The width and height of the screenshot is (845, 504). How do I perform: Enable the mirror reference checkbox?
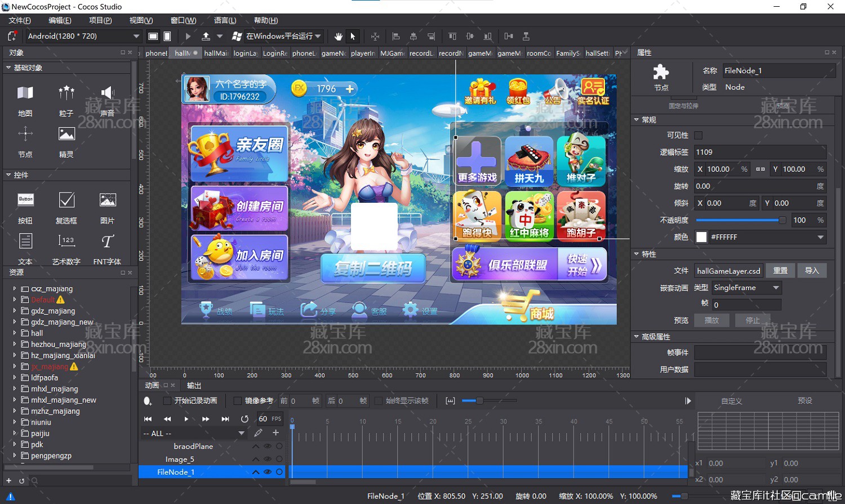(x=237, y=401)
